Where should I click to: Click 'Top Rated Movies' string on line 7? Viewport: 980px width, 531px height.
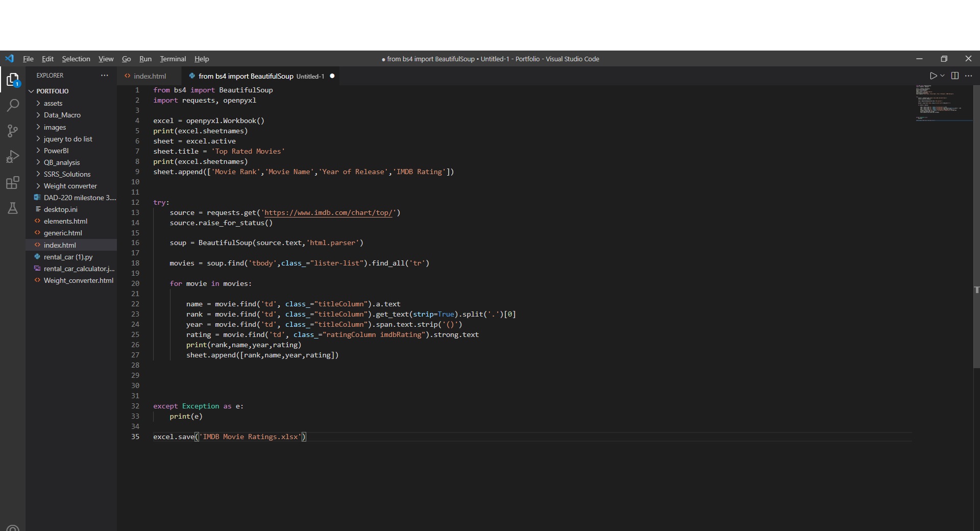tap(248, 151)
